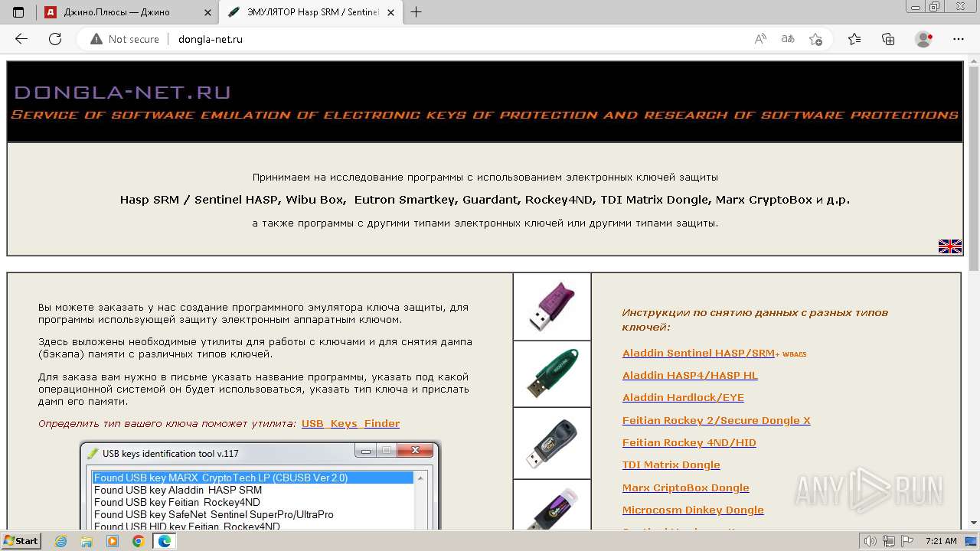Open the Microcosm Dinkey Dongle link
980x551 pixels.
tap(693, 510)
